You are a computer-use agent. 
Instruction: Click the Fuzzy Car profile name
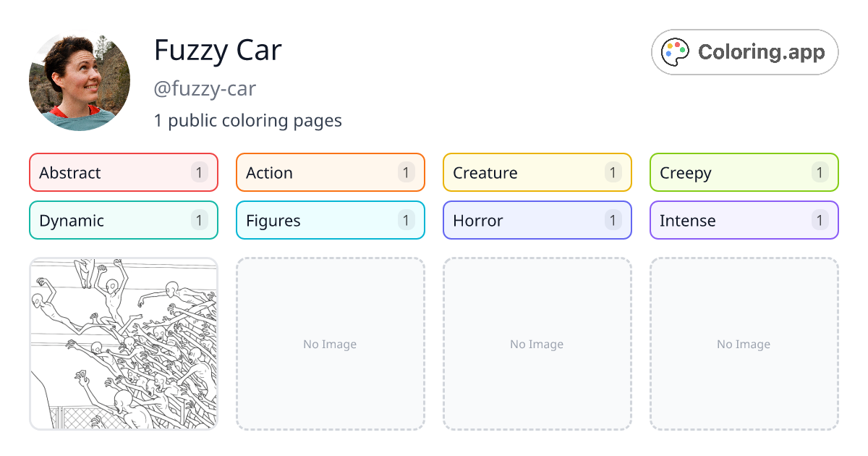tap(218, 50)
